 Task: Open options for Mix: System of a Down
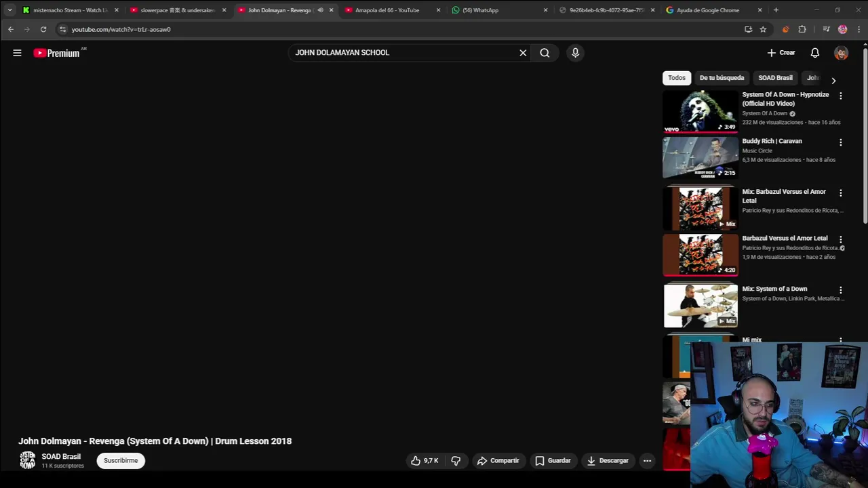[x=840, y=290]
